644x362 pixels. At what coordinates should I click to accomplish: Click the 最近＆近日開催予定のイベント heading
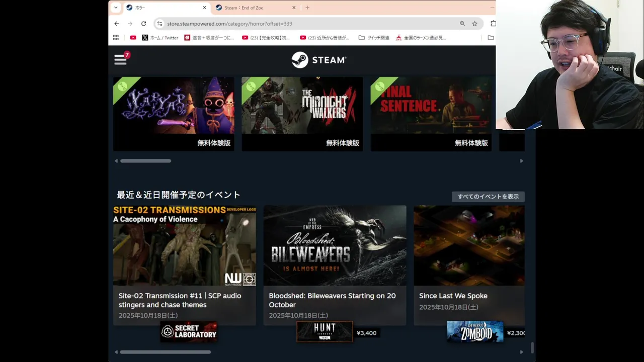point(179,195)
